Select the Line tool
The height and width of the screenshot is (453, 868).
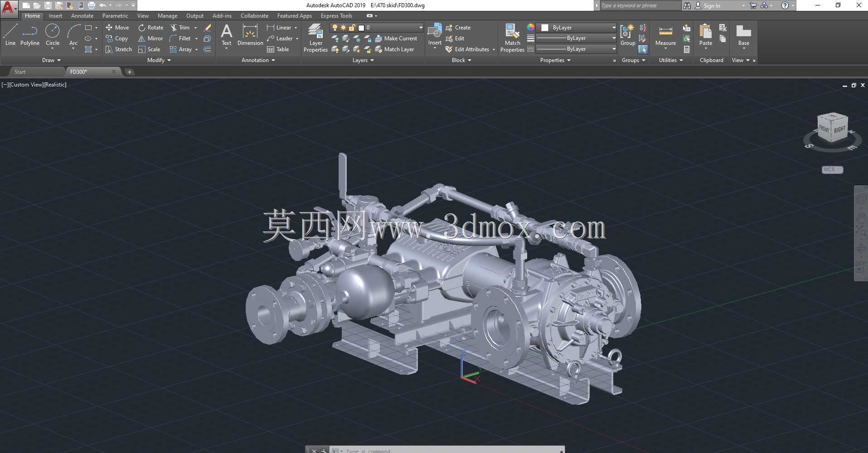pos(10,35)
